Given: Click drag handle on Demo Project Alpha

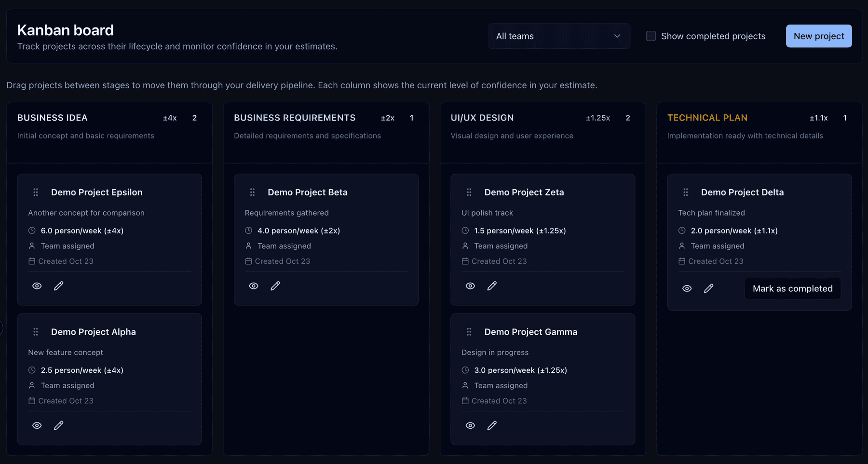Looking at the screenshot, I should (x=36, y=332).
